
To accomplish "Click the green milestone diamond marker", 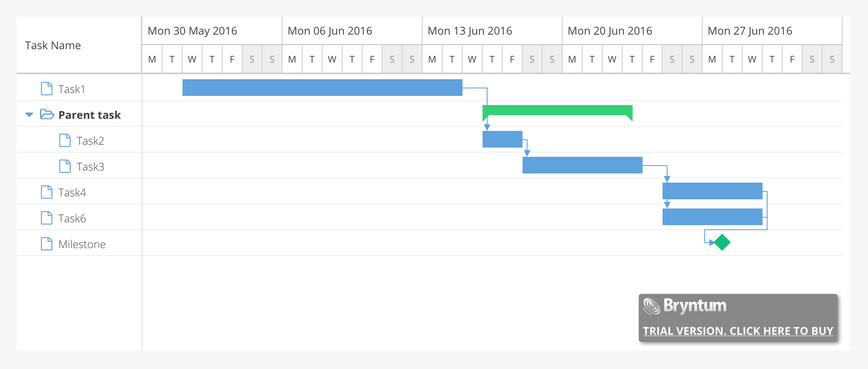I will [x=722, y=242].
